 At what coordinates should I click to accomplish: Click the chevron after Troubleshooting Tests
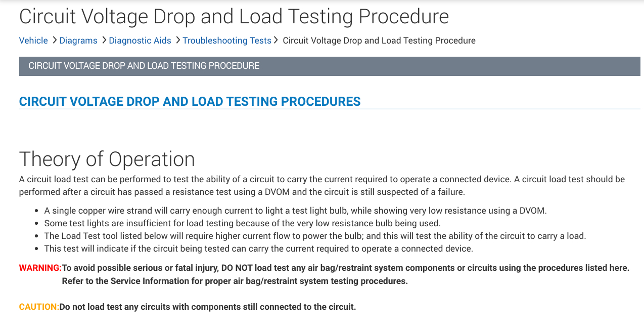click(x=276, y=40)
